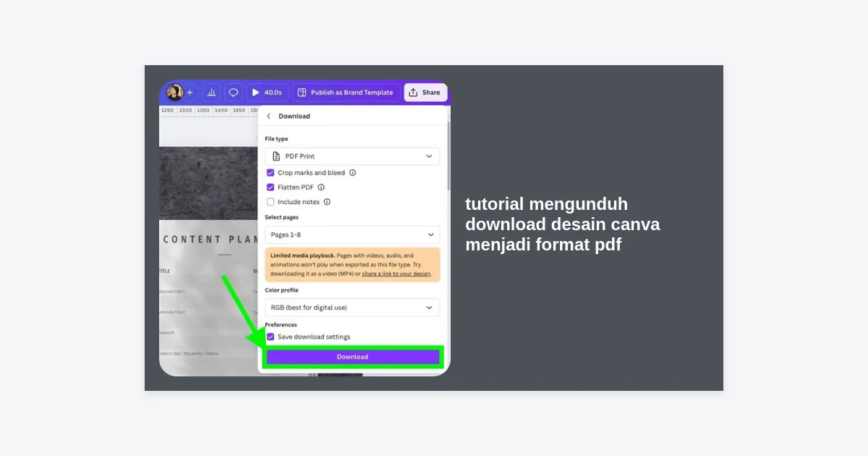
Task: Follow the share a link to your design link
Action: point(396,274)
